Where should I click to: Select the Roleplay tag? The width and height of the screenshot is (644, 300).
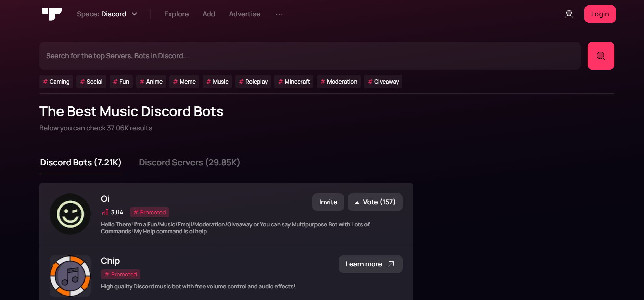pyautogui.click(x=253, y=82)
